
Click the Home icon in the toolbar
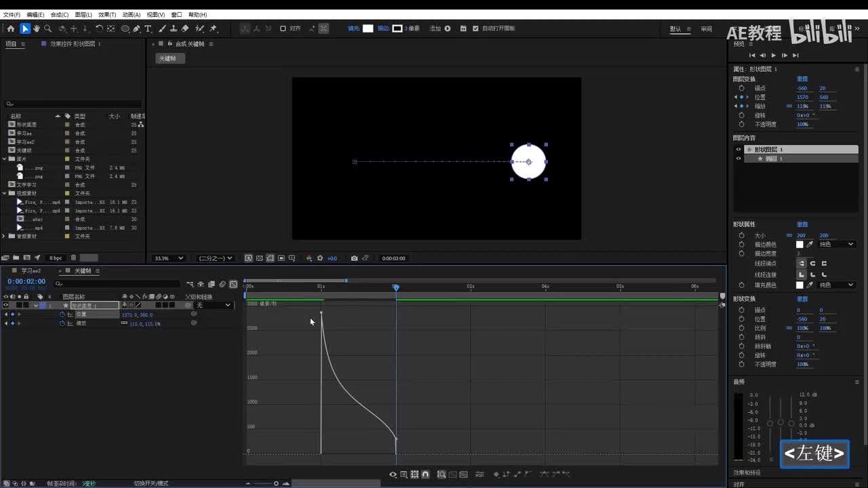(x=10, y=28)
